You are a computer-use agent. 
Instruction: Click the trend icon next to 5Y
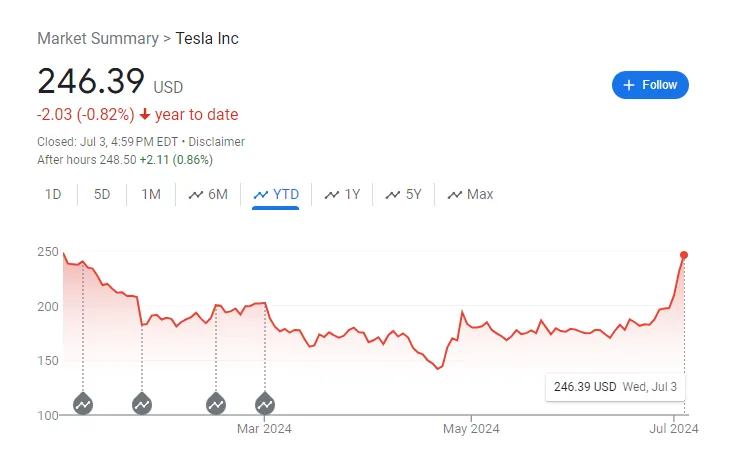(392, 195)
